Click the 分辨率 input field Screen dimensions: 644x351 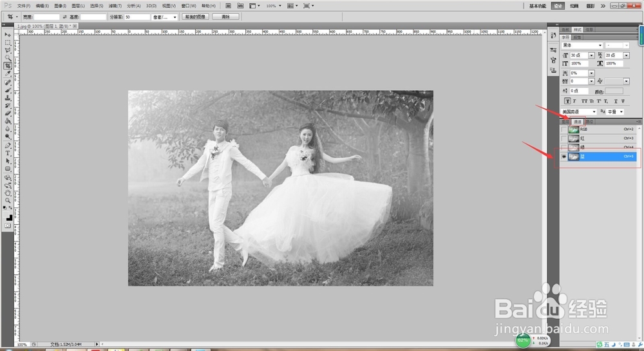[x=138, y=17]
